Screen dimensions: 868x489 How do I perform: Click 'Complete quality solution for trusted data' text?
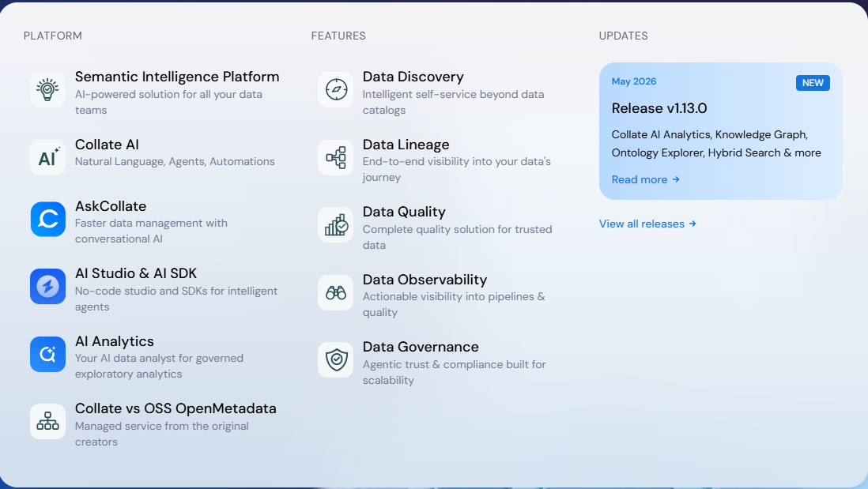tap(457, 237)
